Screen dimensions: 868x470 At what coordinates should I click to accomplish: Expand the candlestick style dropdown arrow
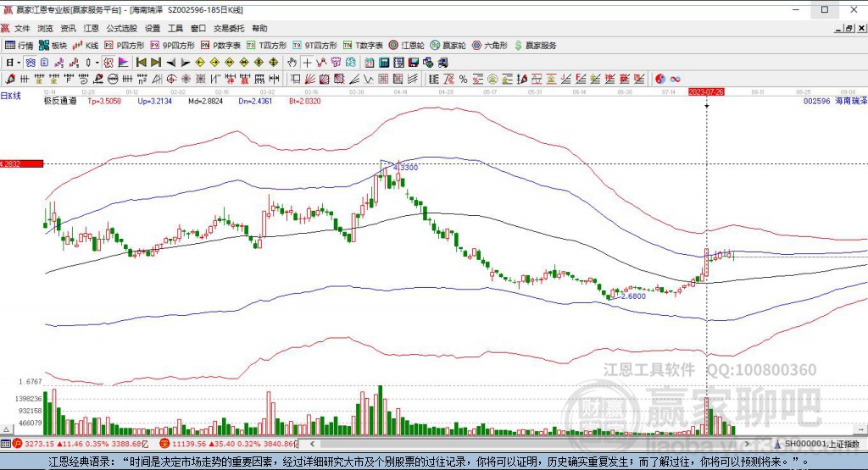tap(97, 63)
